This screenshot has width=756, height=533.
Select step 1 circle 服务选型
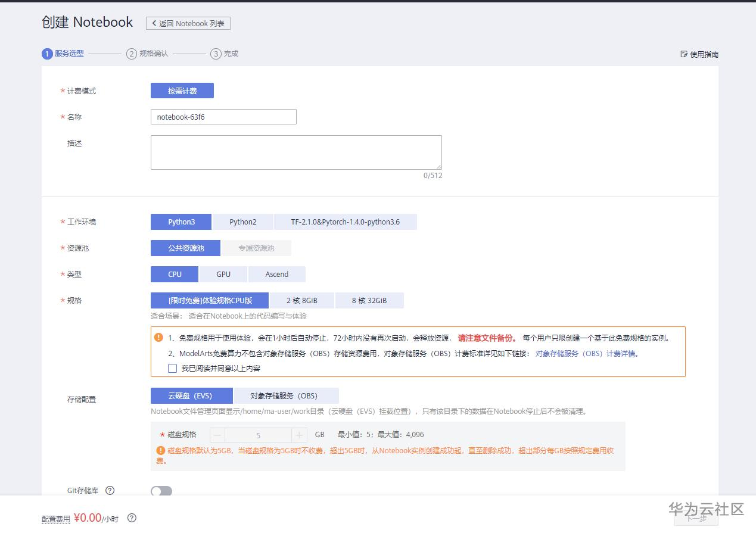point(47,54)
